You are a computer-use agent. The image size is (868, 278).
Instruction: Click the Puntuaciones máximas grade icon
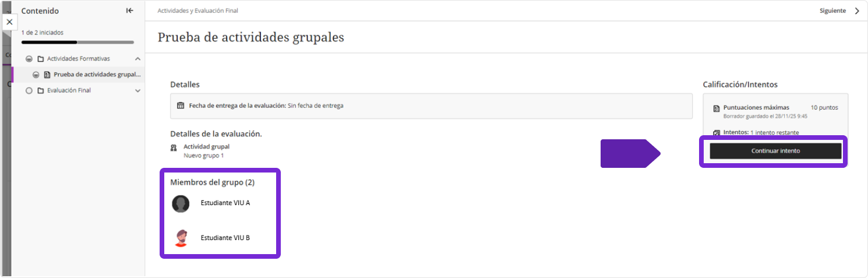pos(716,108)
